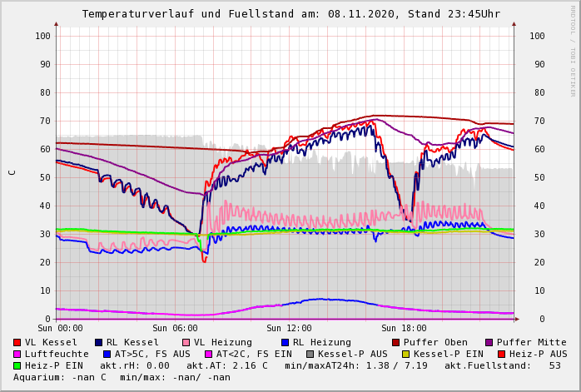
Task: Click the 'Sun 12:00' time axis label
Action: [x=289, y=329]
